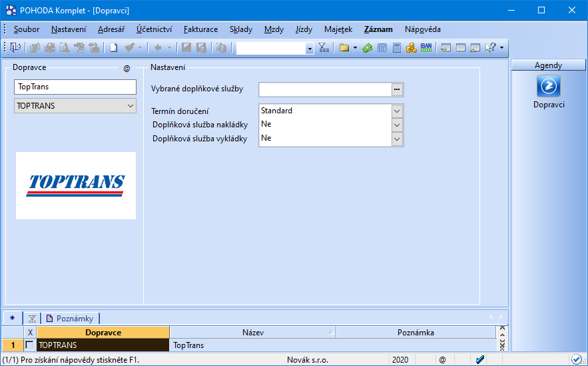This screenshot has width=588, height=366.
Task: Open the Účetnictví menu
Action: click(x=154, y=29)
